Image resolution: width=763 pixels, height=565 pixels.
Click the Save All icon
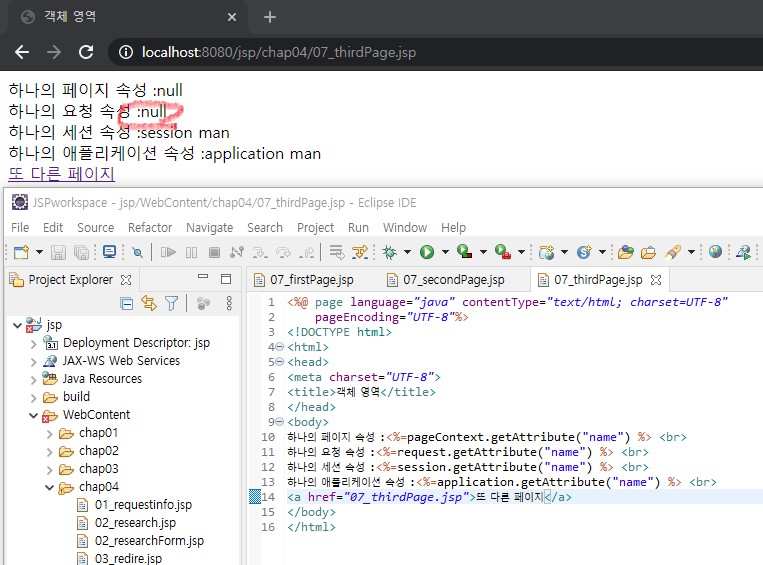coord(81,252)
